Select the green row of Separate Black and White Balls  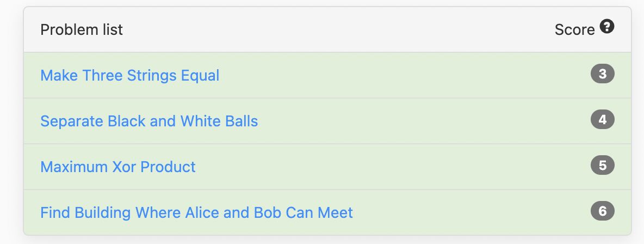327,121
